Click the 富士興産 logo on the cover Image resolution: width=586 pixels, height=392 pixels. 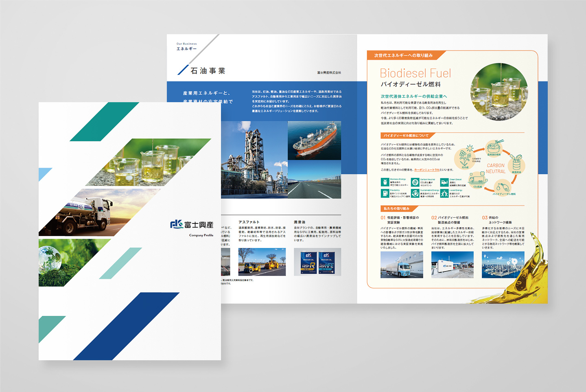tap(192, 225)
